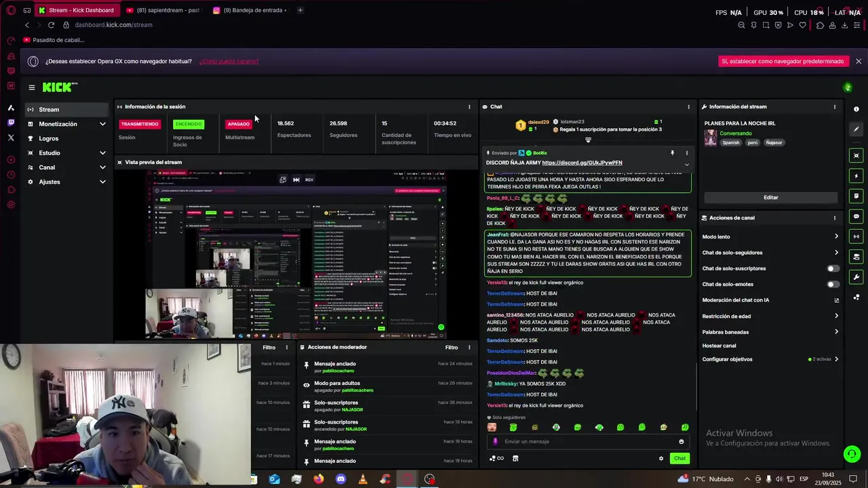868x488 pixels.
Task: Open pinned message three-dot menu
Action: (x=686, y=153)
